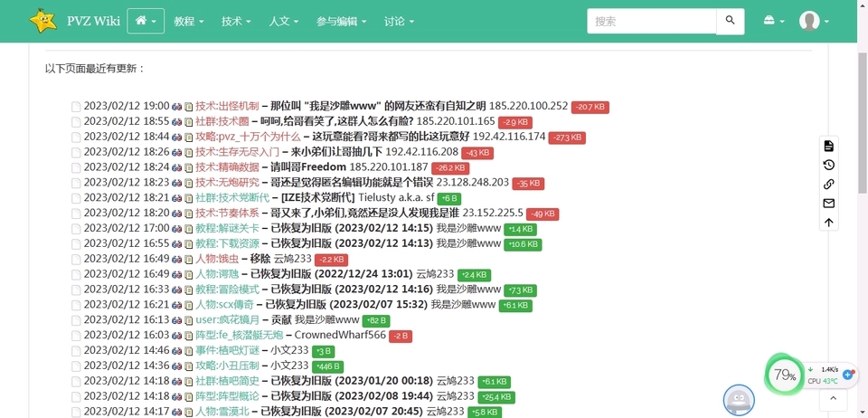Click the backlinks chain icon
This screenshot has height=418, width=868.
(828, 184)
